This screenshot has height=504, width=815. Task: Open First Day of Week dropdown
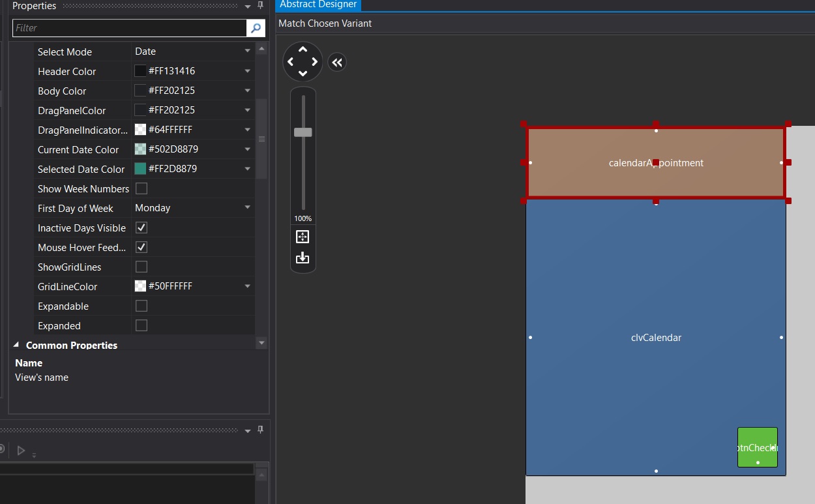click(193, 208)
